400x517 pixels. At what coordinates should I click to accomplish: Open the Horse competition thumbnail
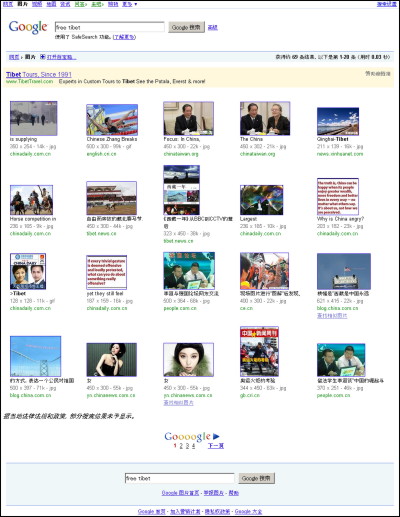(31, 200)
